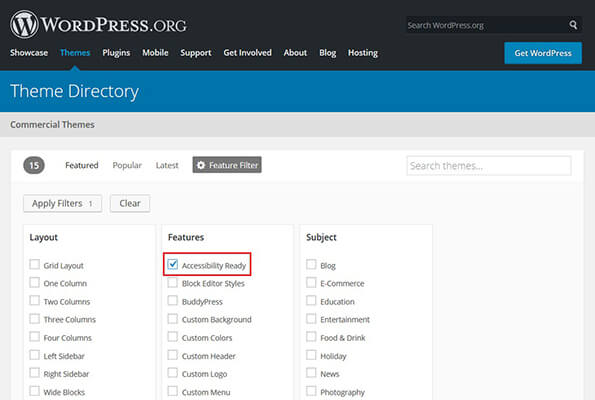Screen dimensions: 595x400
Task: Click the search magnifier icon in header
Action: [573, 25]
